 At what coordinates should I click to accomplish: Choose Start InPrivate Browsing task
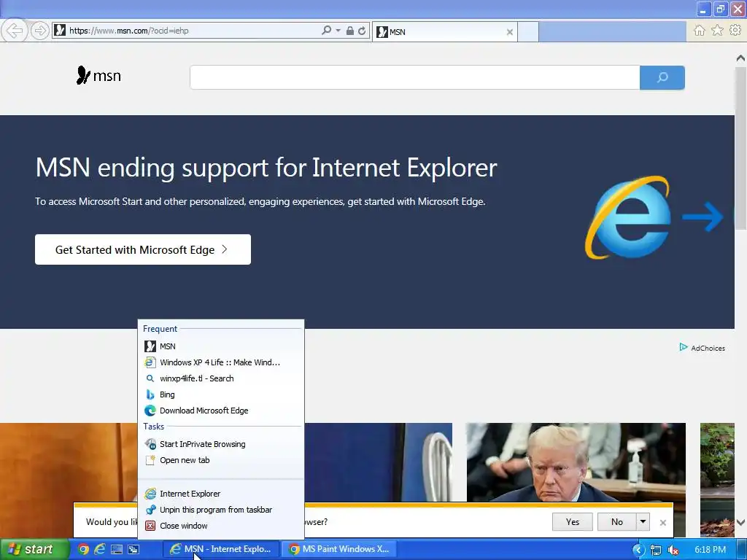pos(221,444)
